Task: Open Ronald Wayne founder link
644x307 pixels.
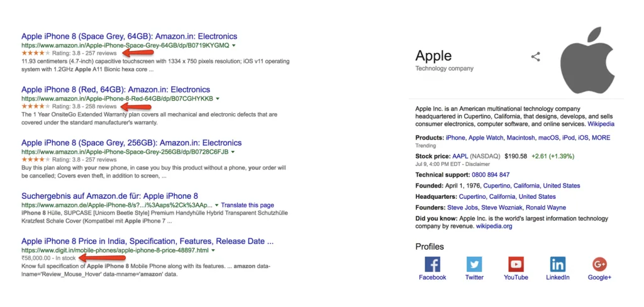Action: 546,208
